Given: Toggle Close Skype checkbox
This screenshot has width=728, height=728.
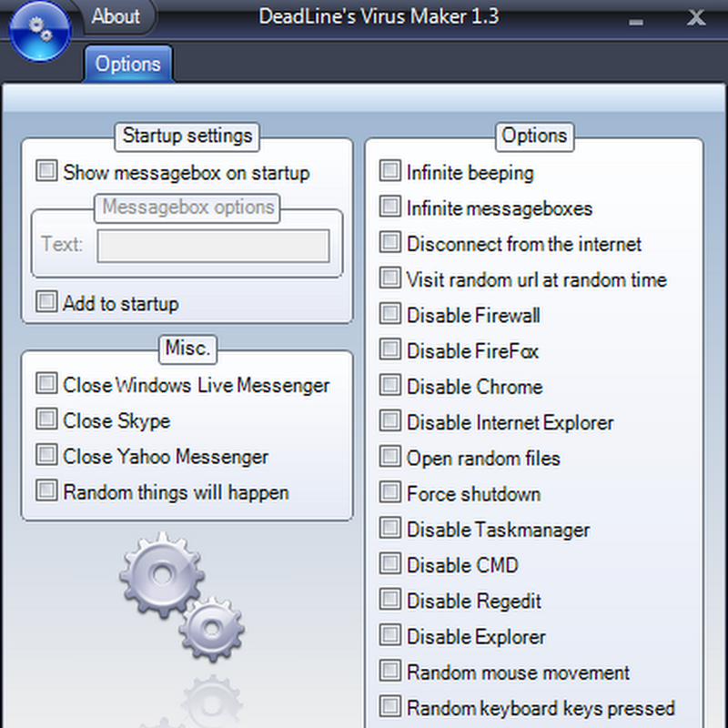Looking at the screenshot, I should 47,419.
